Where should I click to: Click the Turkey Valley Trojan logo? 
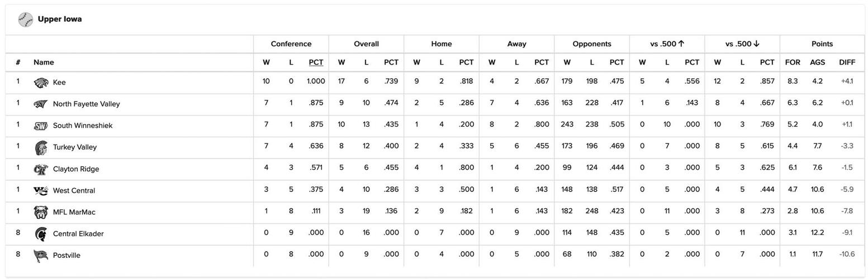41,147
